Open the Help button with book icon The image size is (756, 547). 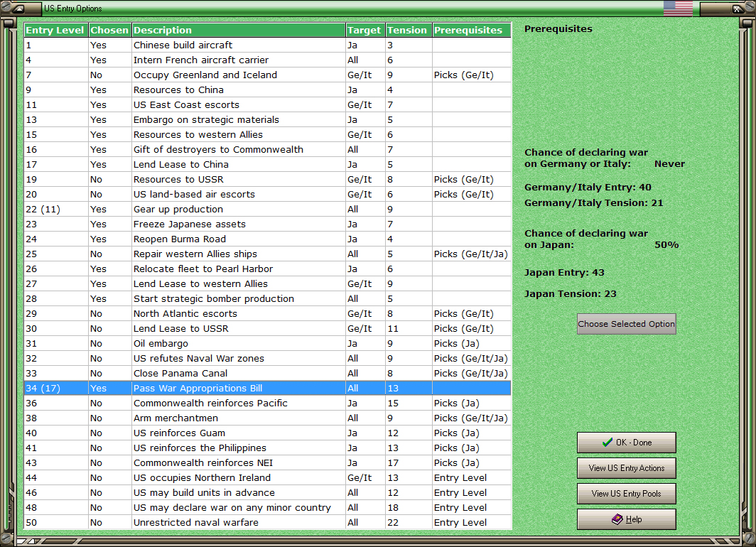pos(626,519)
